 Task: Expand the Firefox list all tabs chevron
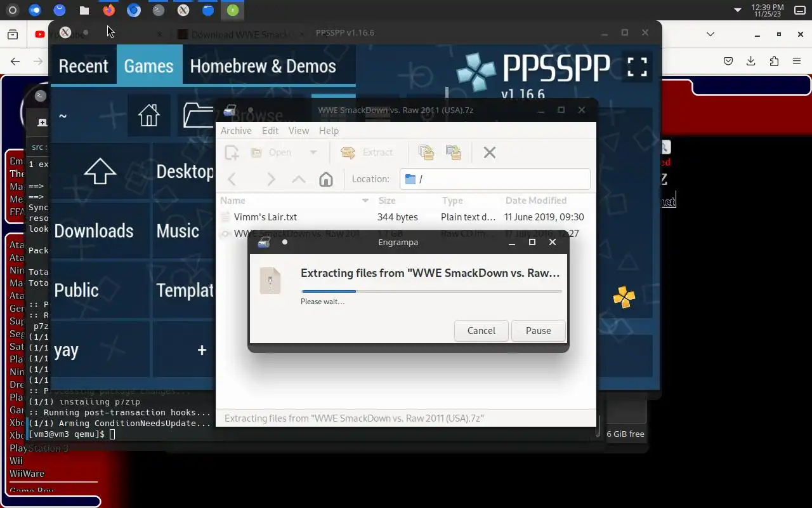[x=710, y=34]
